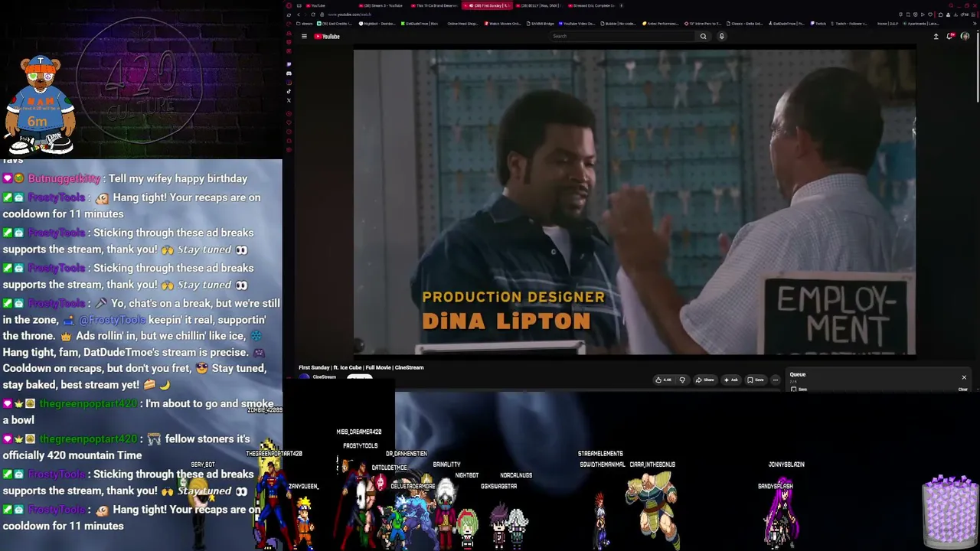This screenshot has width=980, height=551.
Task: Open the Nightbot Dashboard bookmark
Action: coord(378,24)
